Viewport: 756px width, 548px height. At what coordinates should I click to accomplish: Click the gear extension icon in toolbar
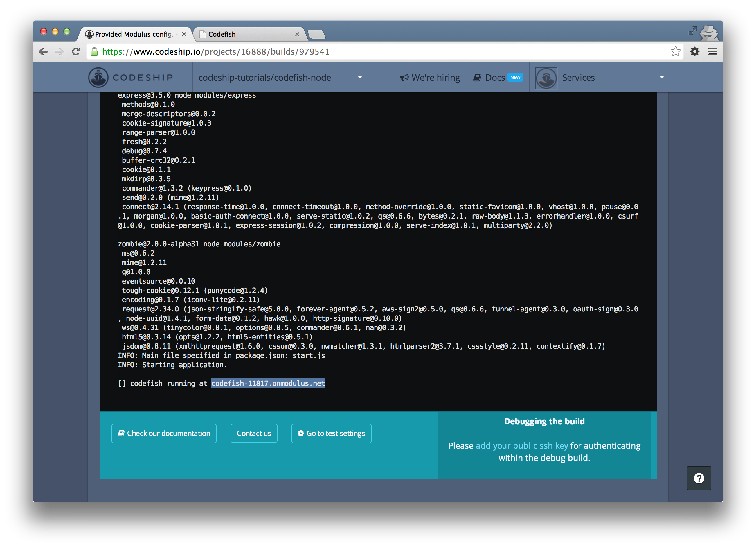tap(695, 52)
